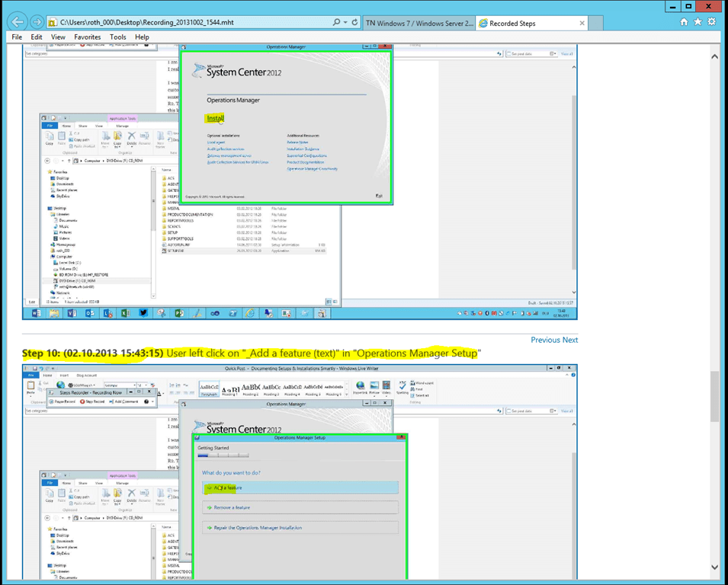The image size is (728, 585).
Task: Click the page scrollbar down arrow
Action: click(714, 567)
